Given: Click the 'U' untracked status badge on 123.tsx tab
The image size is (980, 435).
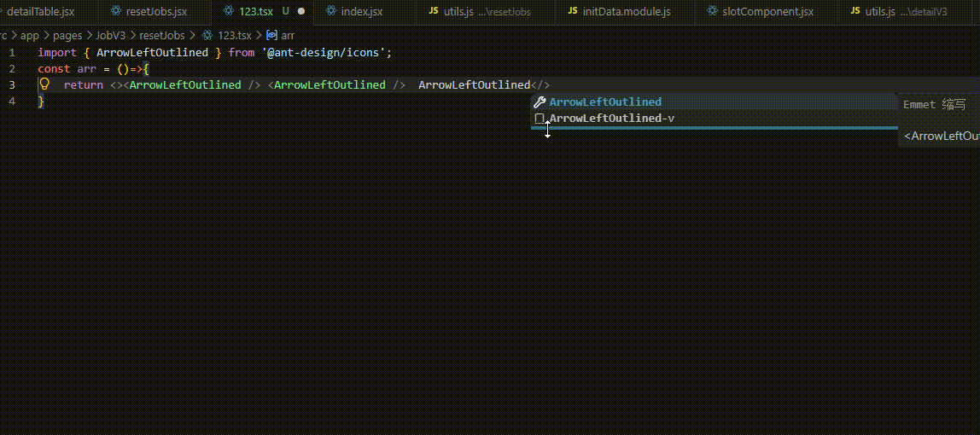Looking at the screenshot, I should 286,11.
